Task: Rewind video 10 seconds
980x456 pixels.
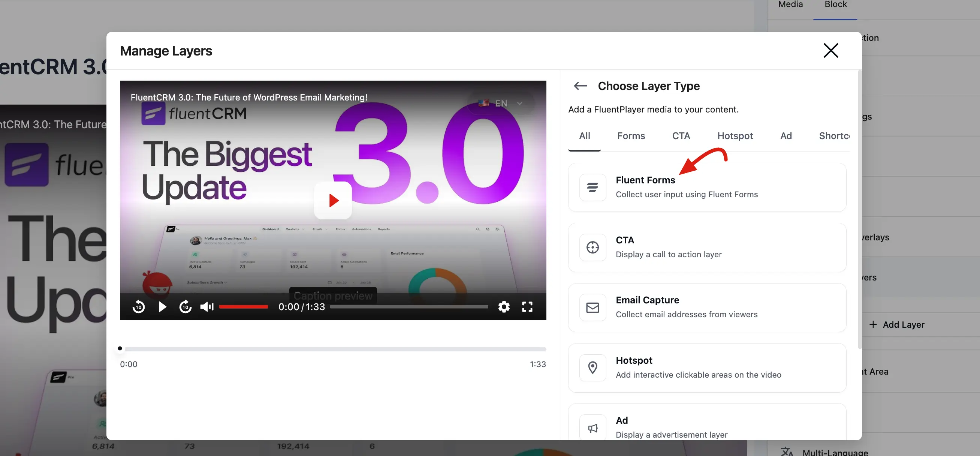Action: [x=139, y=307]
